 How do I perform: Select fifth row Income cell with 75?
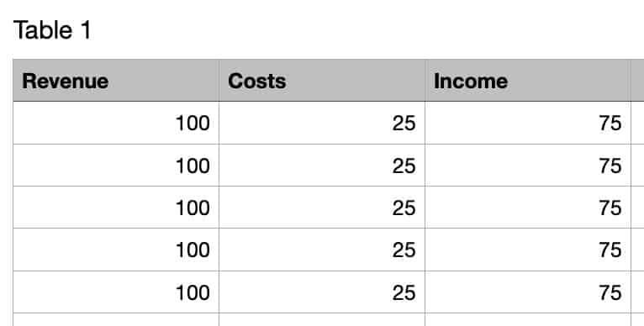coord(528,292)
